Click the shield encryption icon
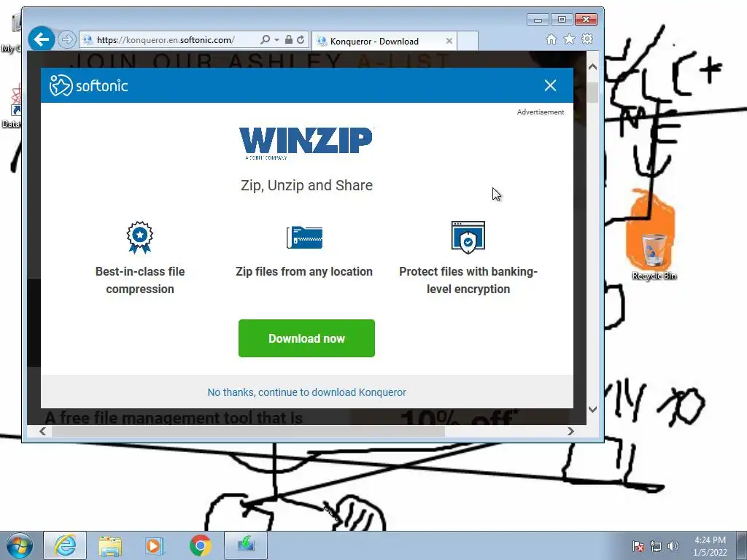747x560 pixels. coord(468,237)
